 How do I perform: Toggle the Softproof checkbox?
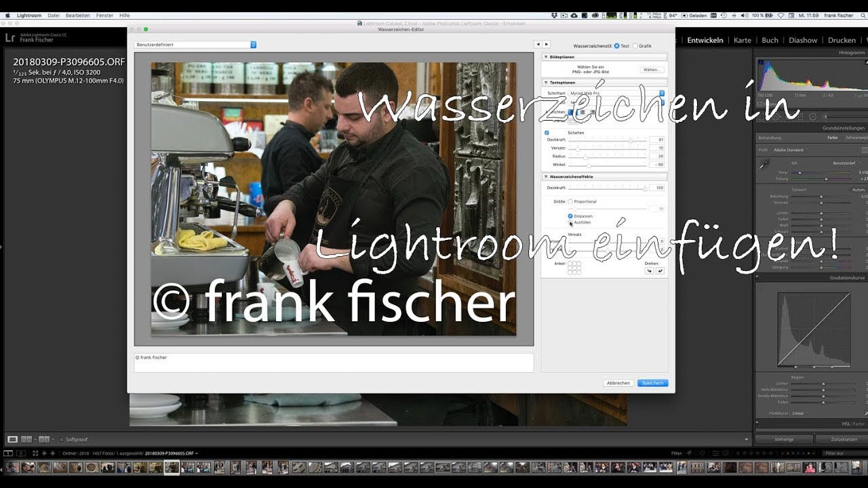pyautogui.click(x=60, y=439)
